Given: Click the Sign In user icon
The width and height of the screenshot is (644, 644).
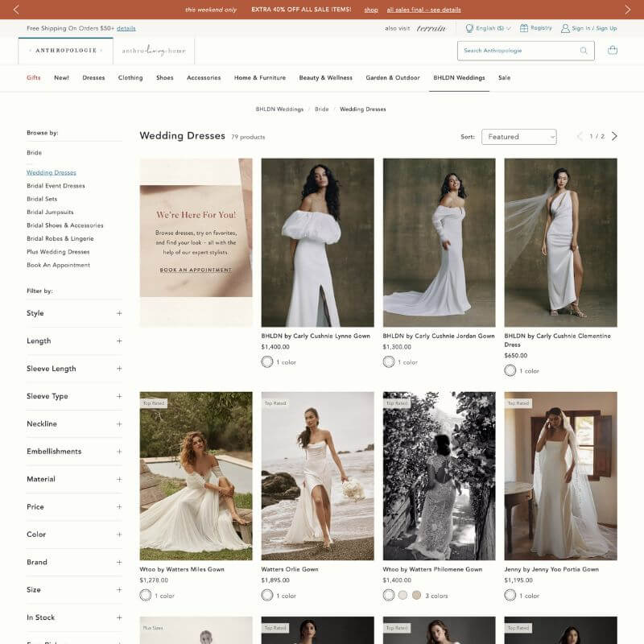Looking at the screenshot, I should coord(565,28).
